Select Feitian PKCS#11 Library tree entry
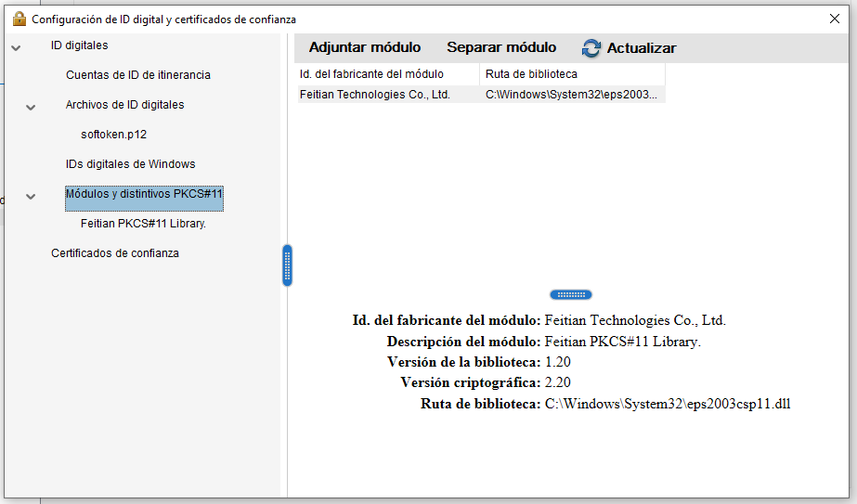857x504 pixels. tap(143, 224)
